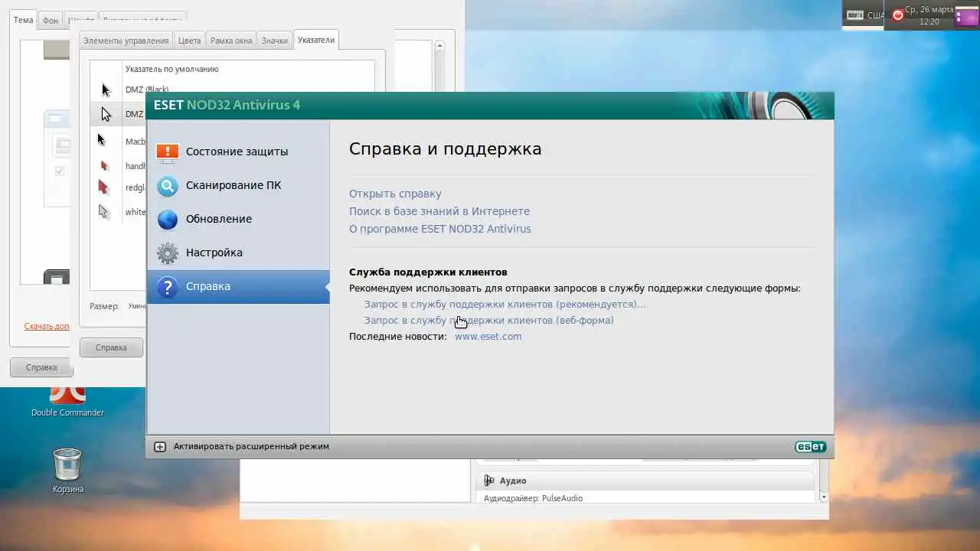The image size is (980, 551).
Task: Click the ESET logo in the bottom bar
Action: click(x=810, y=446)
